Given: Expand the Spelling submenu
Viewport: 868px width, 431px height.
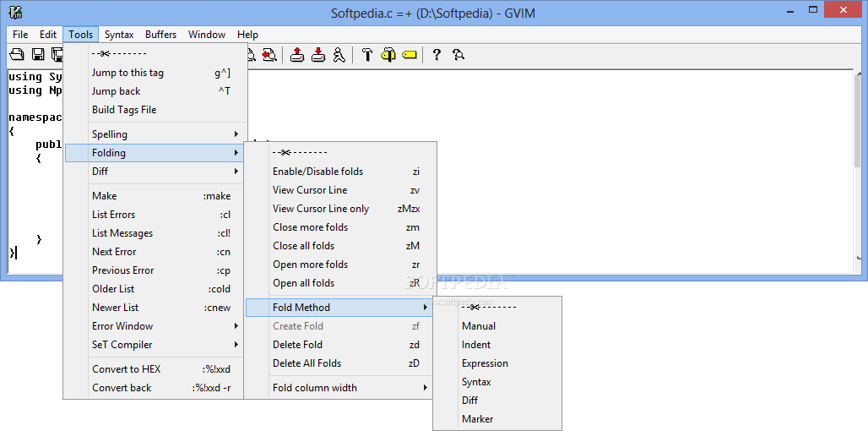Looking at the screenshot, I should (x=155, y=134).
